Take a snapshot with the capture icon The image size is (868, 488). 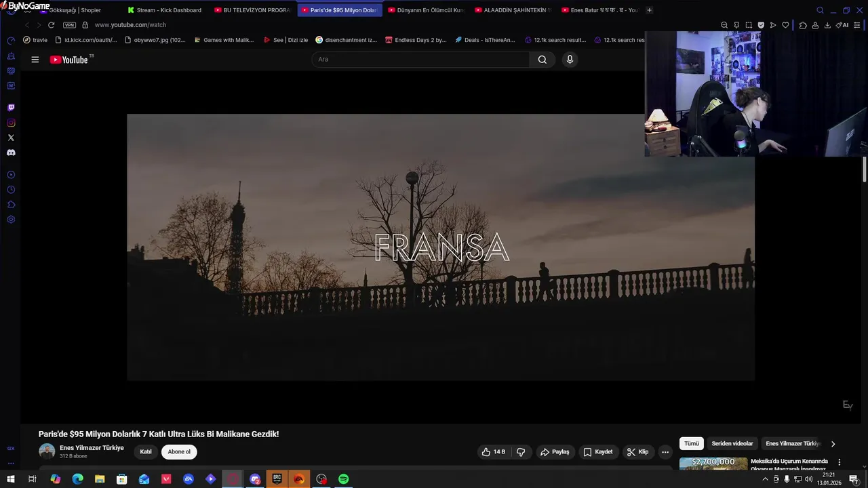click(x=749, y=25)
